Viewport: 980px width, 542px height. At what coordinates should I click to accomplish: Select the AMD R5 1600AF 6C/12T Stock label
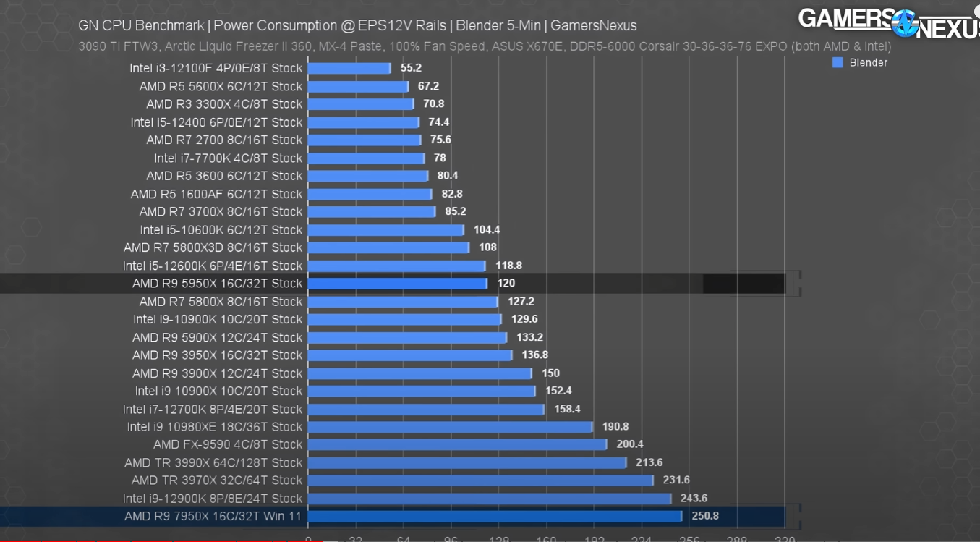tap(216, 194)
